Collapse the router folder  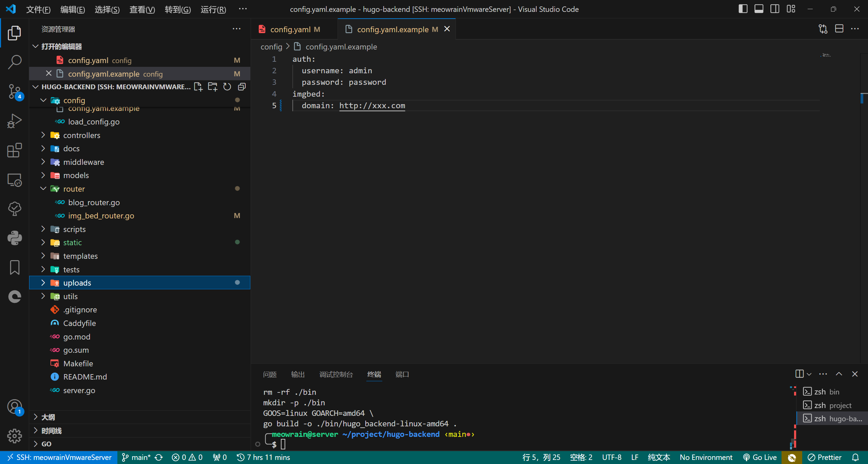(74, 189)
